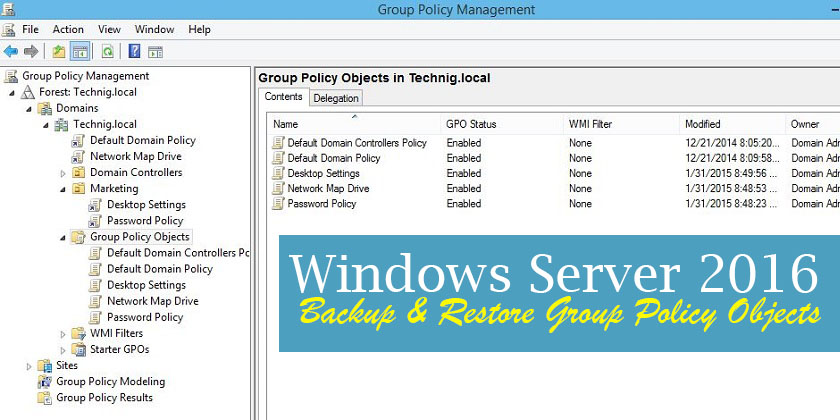Toggle the Show/Hide Console Tree icon

click(x=80, y=51)
